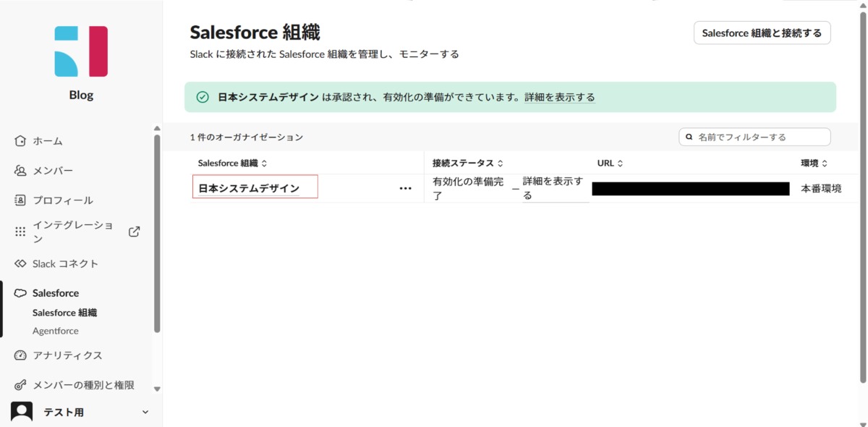
Task: Open the 日本システムデザイン organization row link
Action: click(249, 188)
